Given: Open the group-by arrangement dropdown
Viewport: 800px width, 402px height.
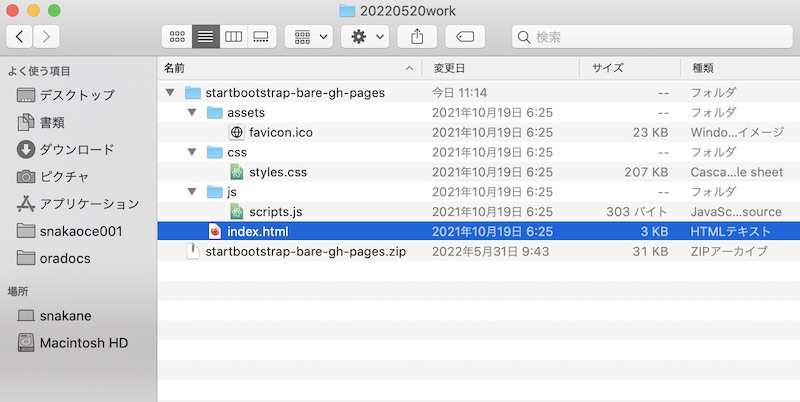Looking at the screenshot, I should [308, 37].
